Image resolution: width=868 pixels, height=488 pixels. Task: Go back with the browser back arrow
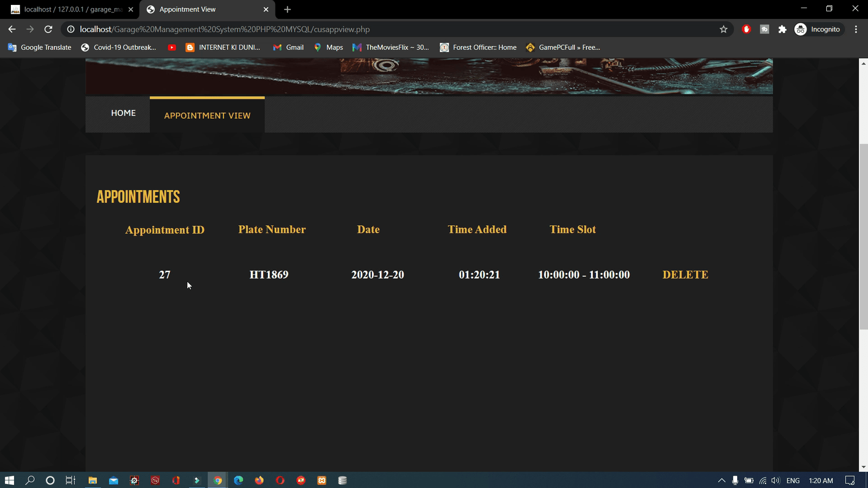12,29
